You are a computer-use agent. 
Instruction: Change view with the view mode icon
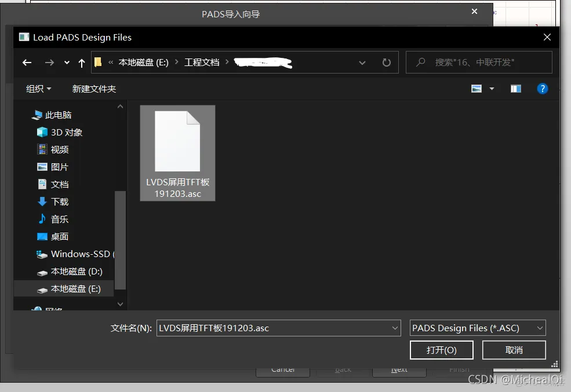477,89
